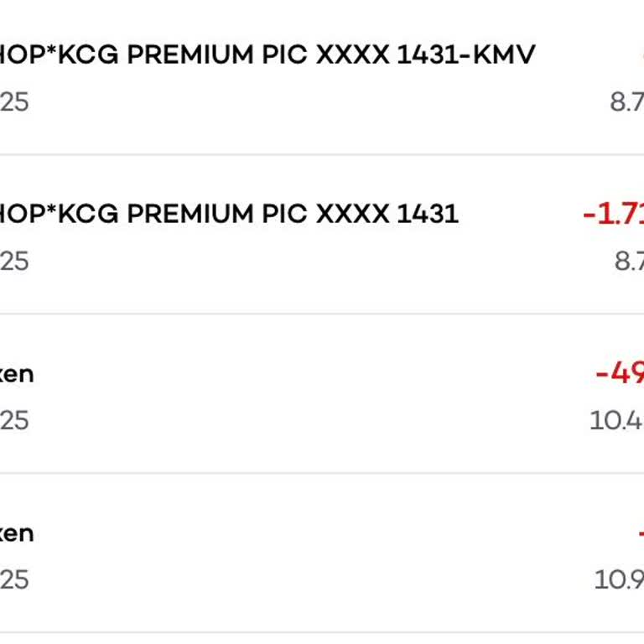Open the 'ken' transaction with 10.9 balance

coord(17,532)
